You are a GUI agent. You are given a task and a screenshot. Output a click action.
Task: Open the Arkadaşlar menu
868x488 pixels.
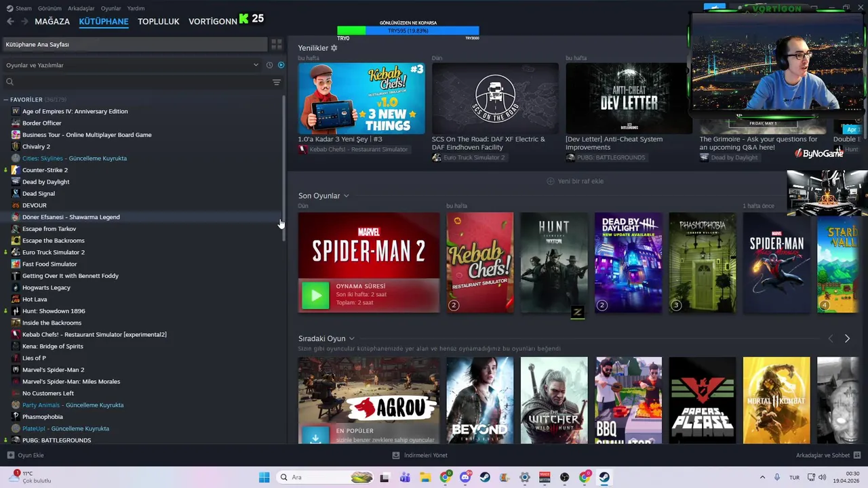pos(81,8)
